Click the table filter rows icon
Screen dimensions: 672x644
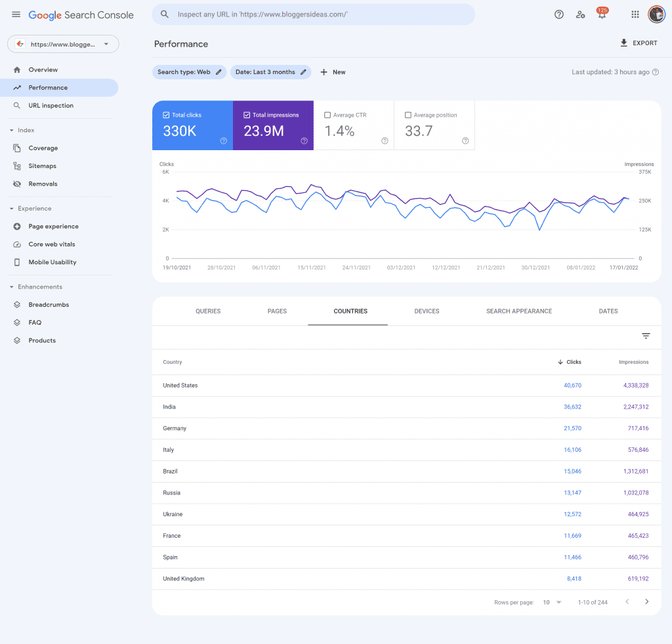(646, 336)
